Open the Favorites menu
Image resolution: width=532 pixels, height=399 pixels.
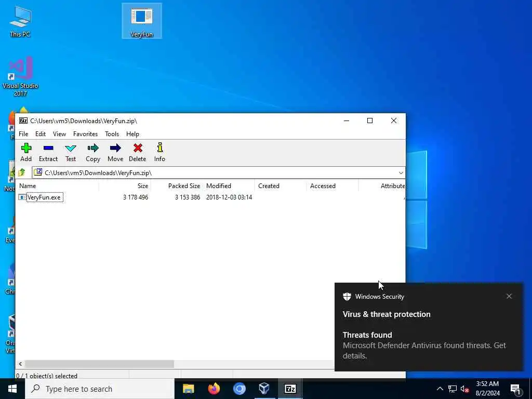click(85, 134)
